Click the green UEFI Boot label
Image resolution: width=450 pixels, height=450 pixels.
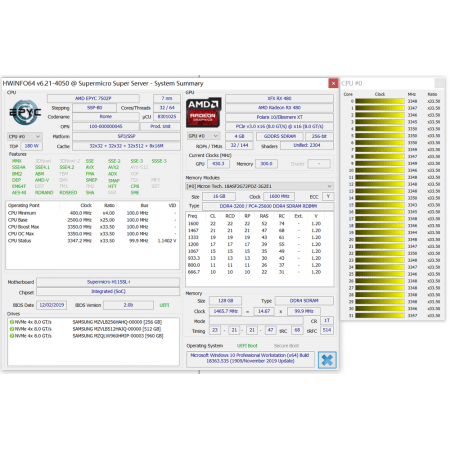pyautogui.click(x=247, y=346)
